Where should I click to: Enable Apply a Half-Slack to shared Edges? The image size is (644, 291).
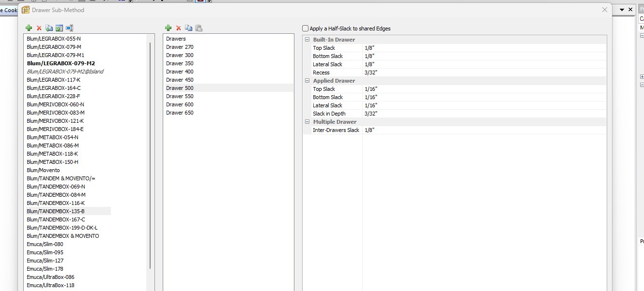click(306, 29)
